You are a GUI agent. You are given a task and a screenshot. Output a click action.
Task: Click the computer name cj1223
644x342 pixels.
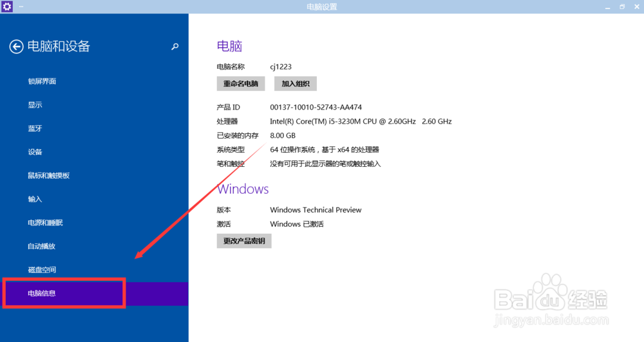(x=281, y=66)
